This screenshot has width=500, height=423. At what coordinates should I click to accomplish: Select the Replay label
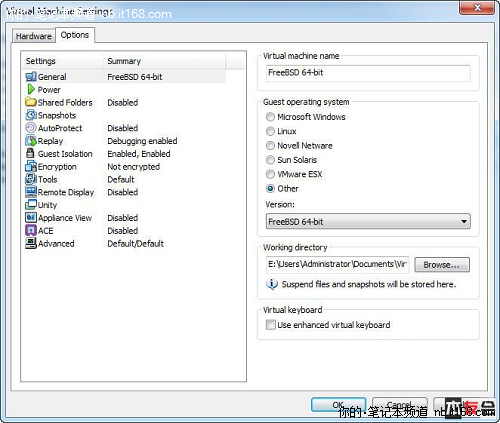50,141
